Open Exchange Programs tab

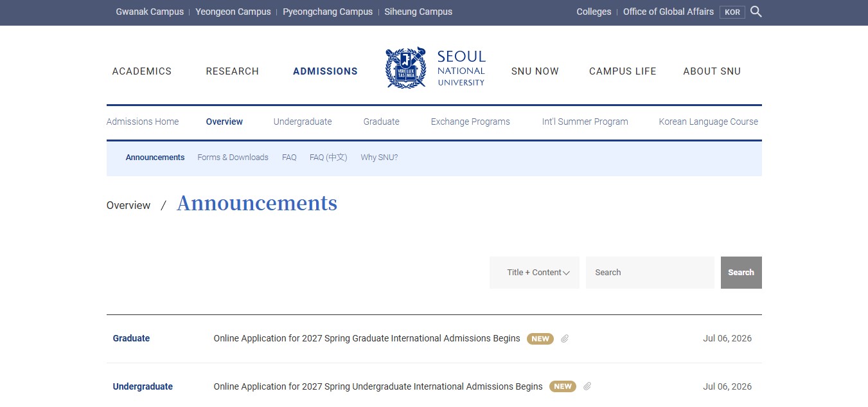tap(470, 122)
